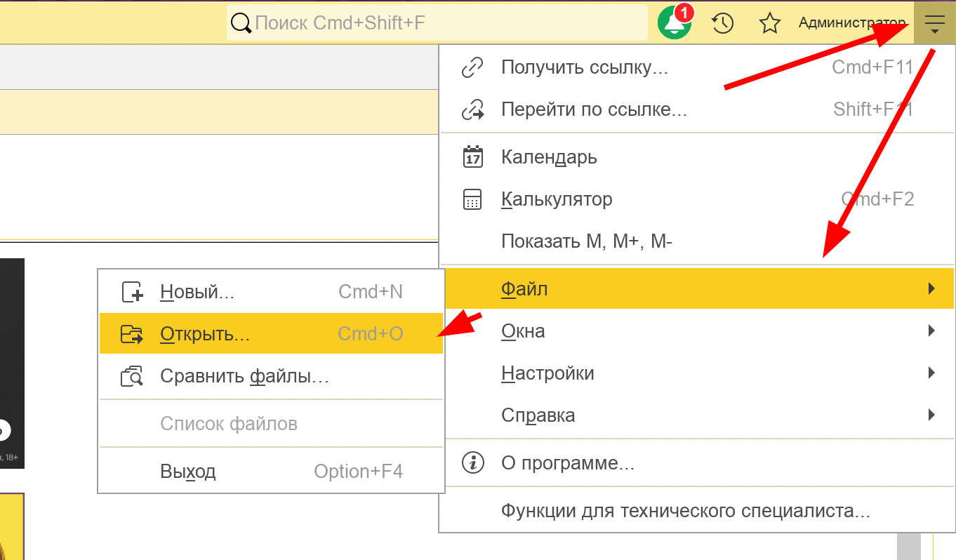This screenshot has height=560, width=956.
Task: Choose Получить ссылку... from menu
Action: pos(696,67)
